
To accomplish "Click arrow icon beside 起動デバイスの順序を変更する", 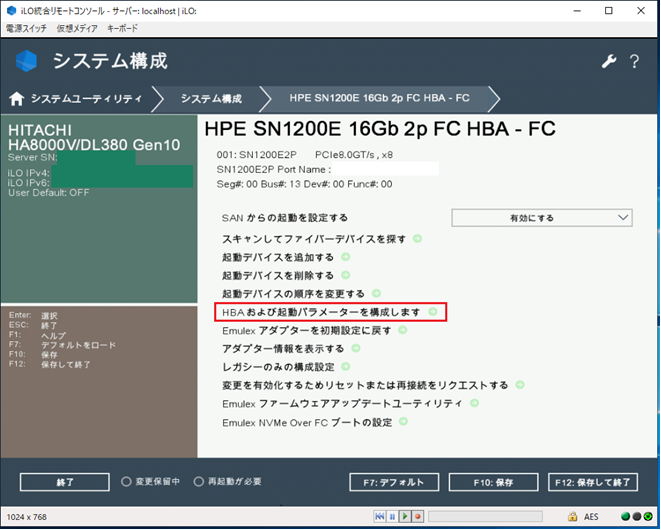I will pyautogui.click(x=376, y=293).
